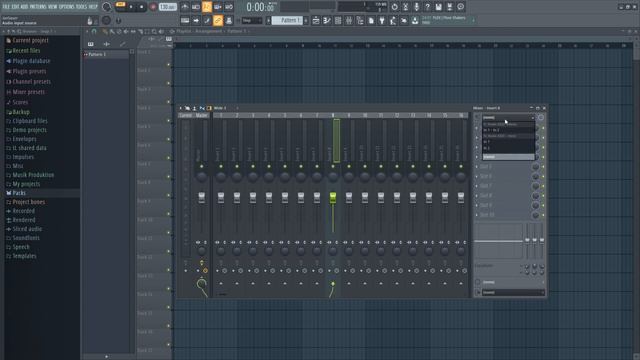Mute Insert 16 using its green LED
The image size is (640, 360).
pyautogui.click(x=461, y=167)
